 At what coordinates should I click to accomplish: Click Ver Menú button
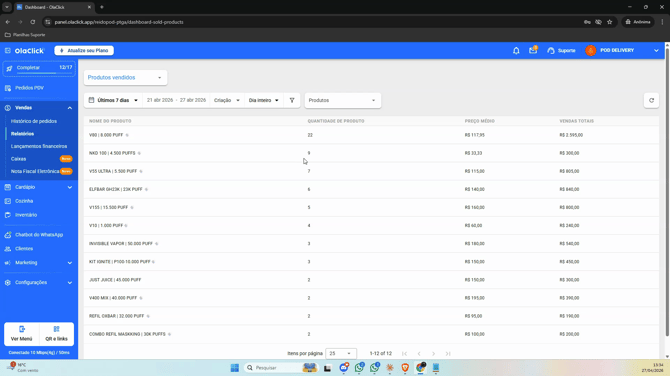tap(21, 334)
